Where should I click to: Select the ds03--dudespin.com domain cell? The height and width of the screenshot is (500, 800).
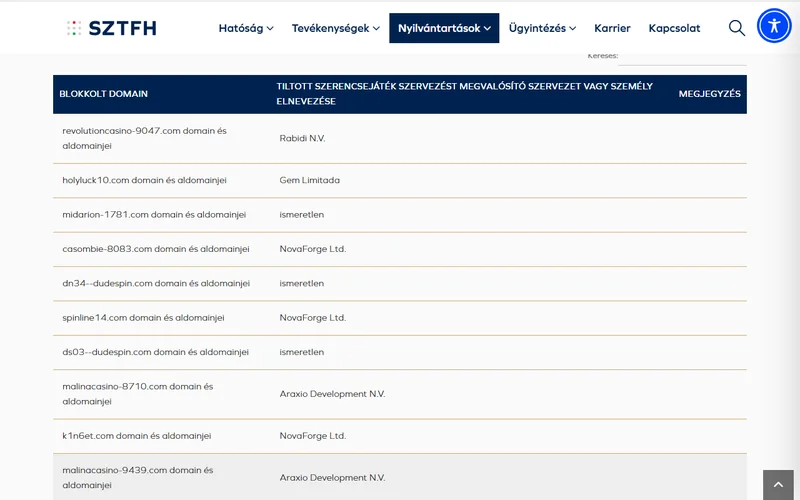162,352
